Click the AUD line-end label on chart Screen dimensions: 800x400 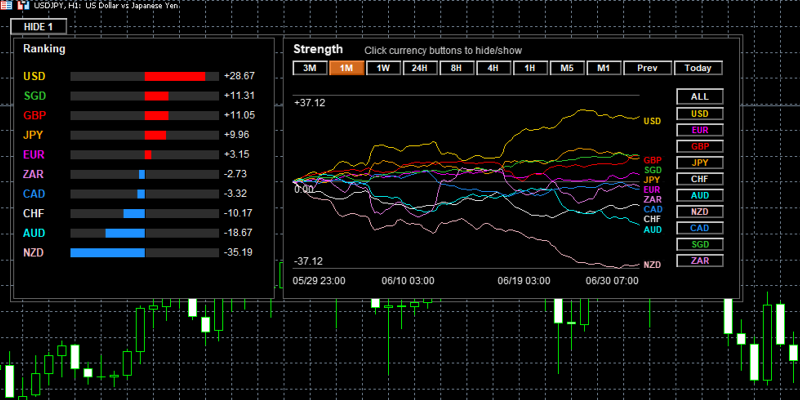point(653,230)
